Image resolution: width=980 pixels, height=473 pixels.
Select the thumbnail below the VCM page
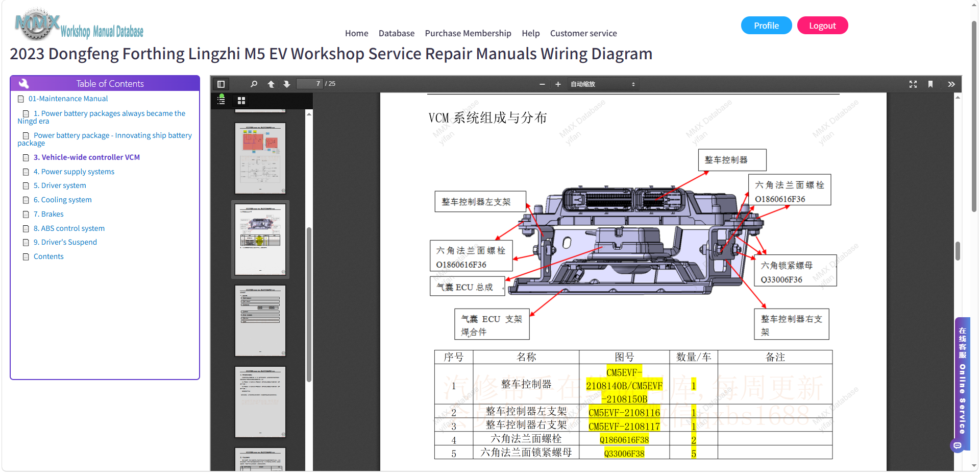260,321
